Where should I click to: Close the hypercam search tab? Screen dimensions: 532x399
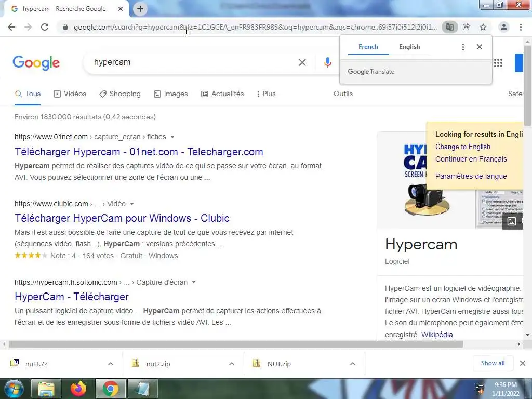(x=121, y=9)
